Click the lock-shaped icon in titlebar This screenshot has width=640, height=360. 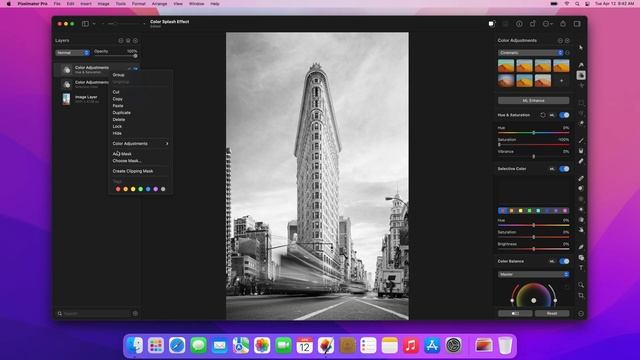click(533, 24)
